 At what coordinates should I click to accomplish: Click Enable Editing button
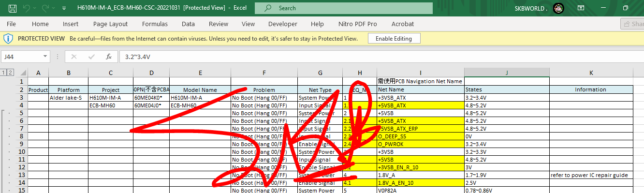(x=394, y=39)
